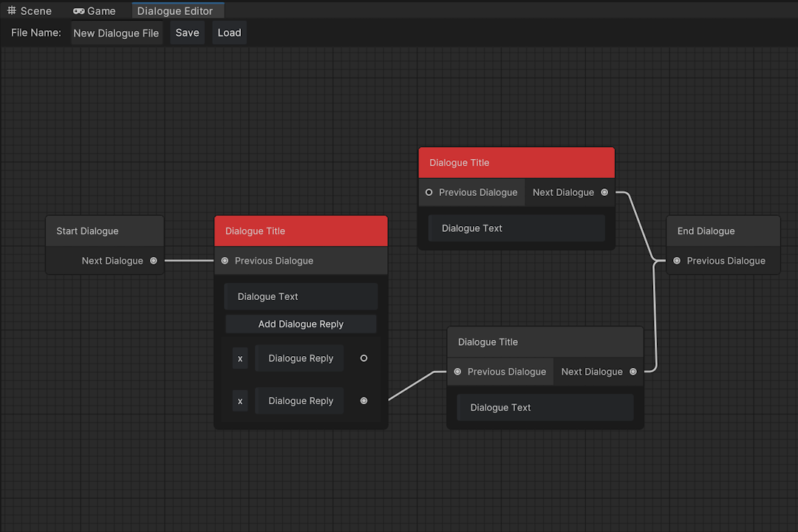Click End Dialogue's Previous Dialogue input port
Image resolution: width=798 pixels, height=532 pixels.
pyautogui.click(x=677, y=261)
